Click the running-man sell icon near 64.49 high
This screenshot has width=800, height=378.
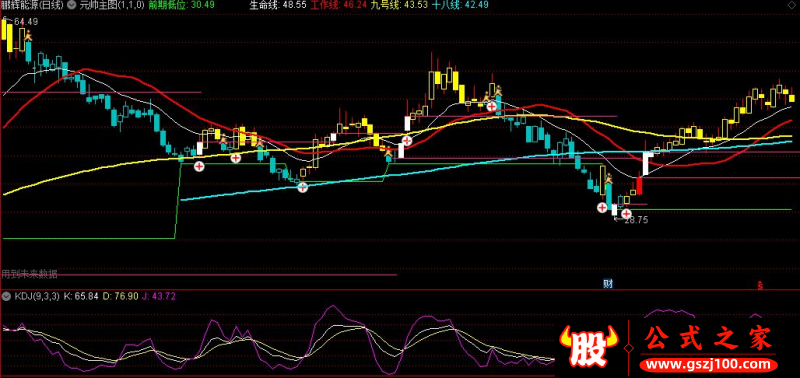click(x=29, y=35)
